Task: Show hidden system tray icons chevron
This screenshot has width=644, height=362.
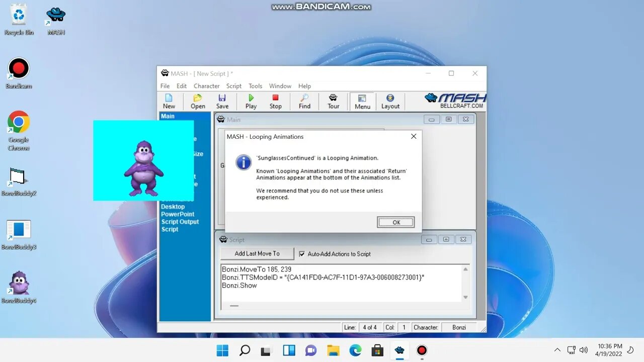Action: tap(557, 350)
